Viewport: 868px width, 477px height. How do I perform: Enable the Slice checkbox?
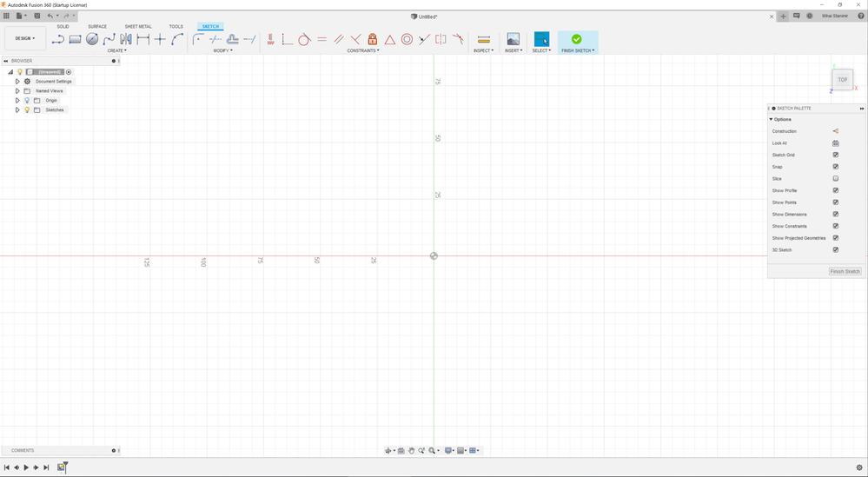click(x=835, y=179)
